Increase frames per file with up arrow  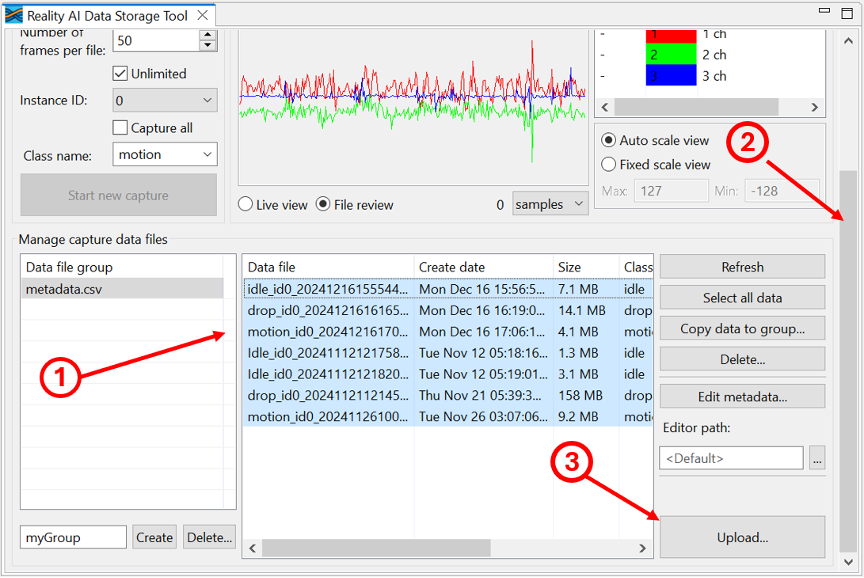(x=207, y=35)
